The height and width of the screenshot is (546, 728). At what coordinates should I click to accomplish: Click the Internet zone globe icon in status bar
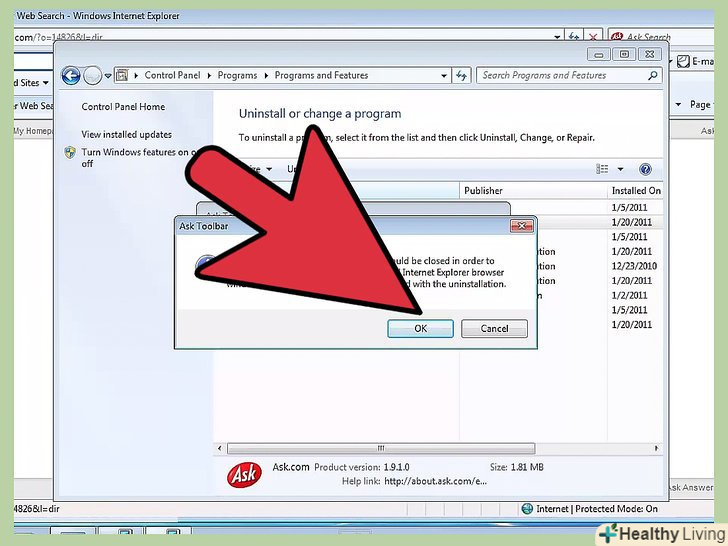pos(527,509)
